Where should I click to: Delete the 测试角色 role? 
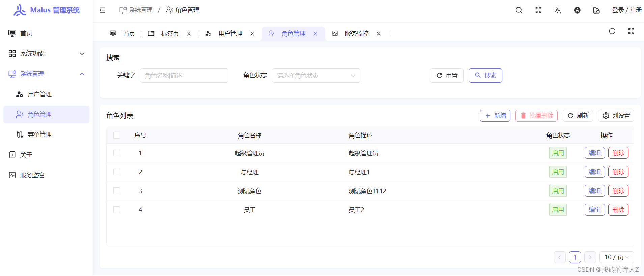618,191
